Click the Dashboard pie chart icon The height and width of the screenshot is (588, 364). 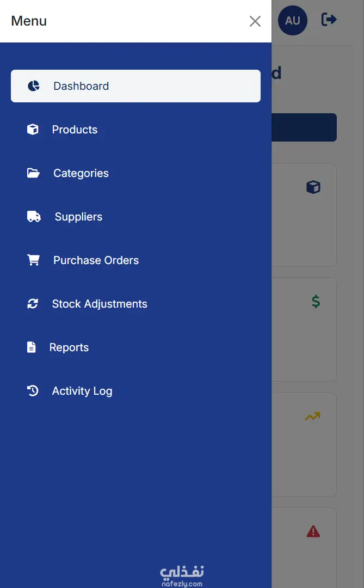tap(34, 86)
